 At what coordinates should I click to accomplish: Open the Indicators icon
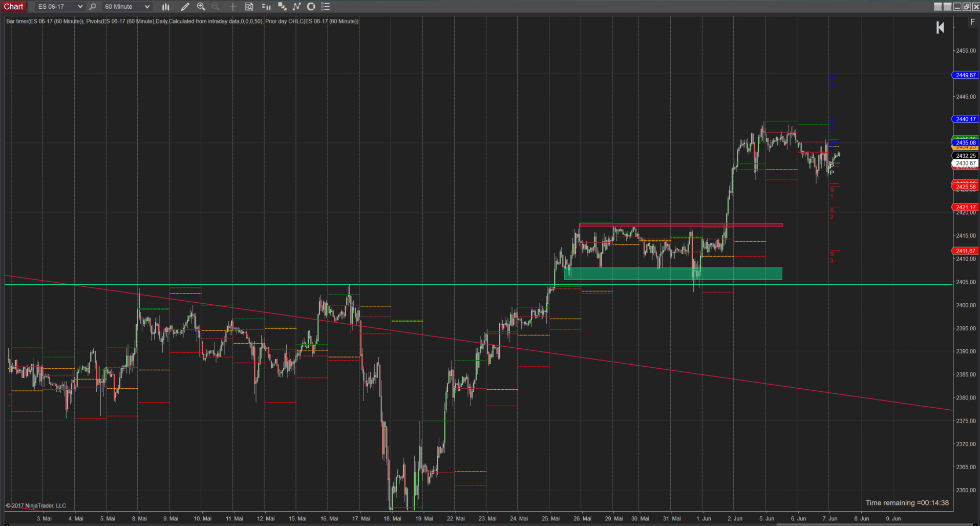click(296, 7)
